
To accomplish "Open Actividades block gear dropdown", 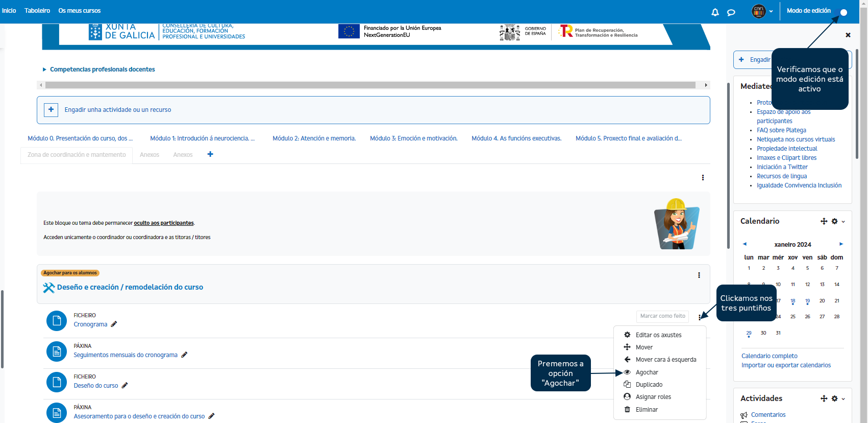I will 837,398.
